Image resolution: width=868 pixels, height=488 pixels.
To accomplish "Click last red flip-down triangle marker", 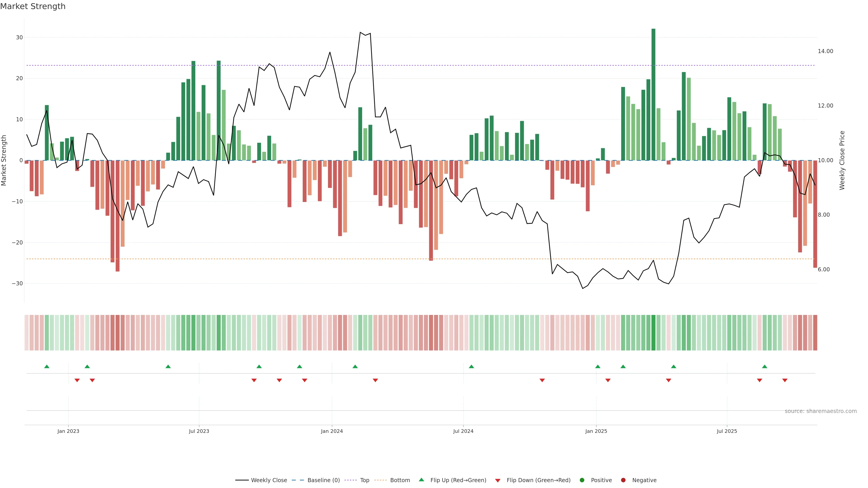I will [785, 380].
